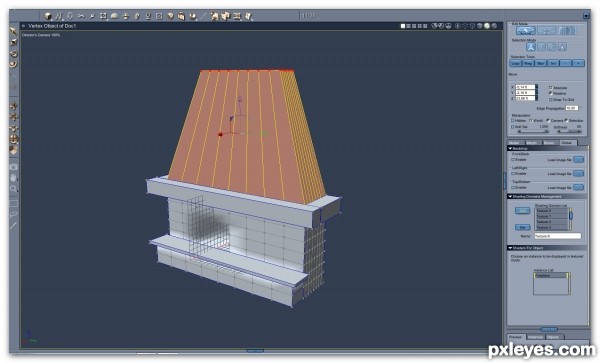Select the hand pan tool
Viewport: 600px width, 363px height.
[x=13, y=178]
